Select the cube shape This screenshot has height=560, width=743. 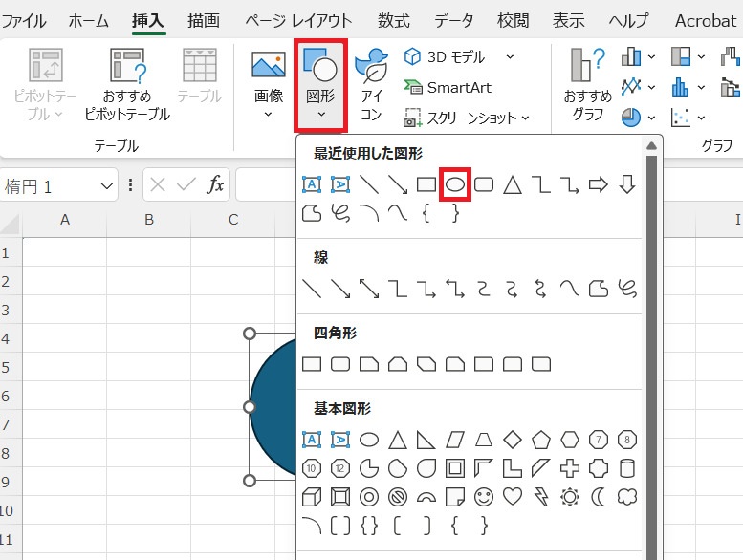point(311,497)
